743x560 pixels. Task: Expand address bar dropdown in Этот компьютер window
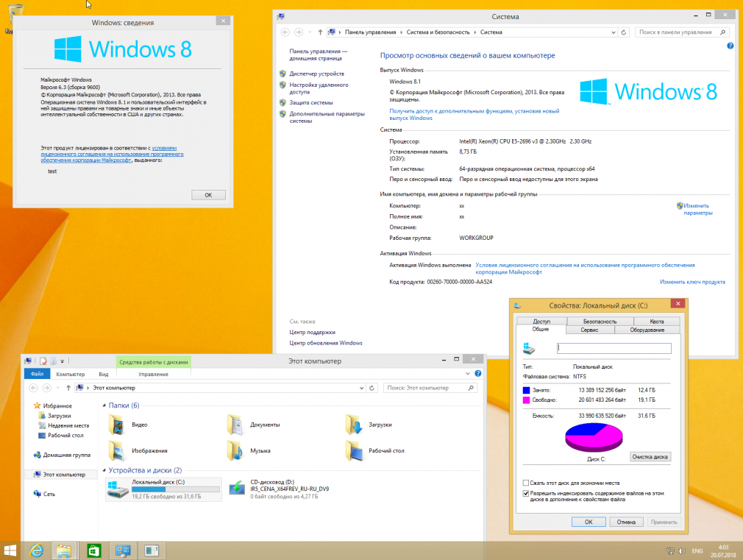click(362, 388)
